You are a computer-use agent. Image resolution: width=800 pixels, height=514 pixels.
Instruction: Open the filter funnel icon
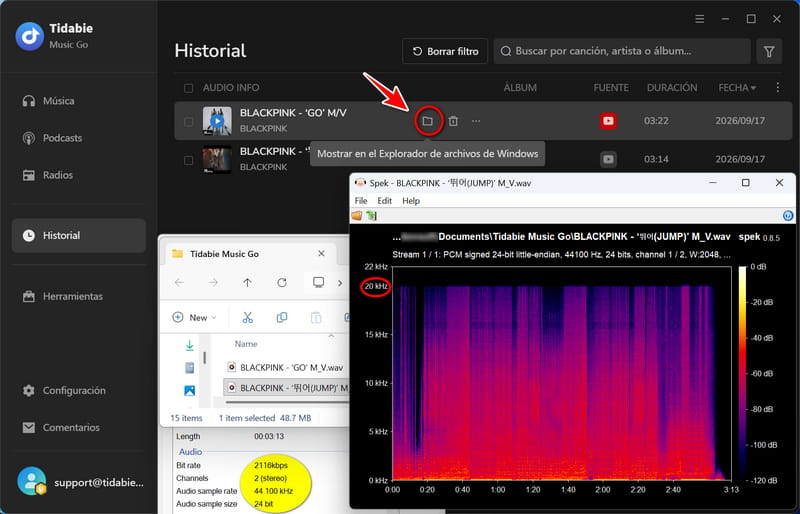tap(769, 51)
